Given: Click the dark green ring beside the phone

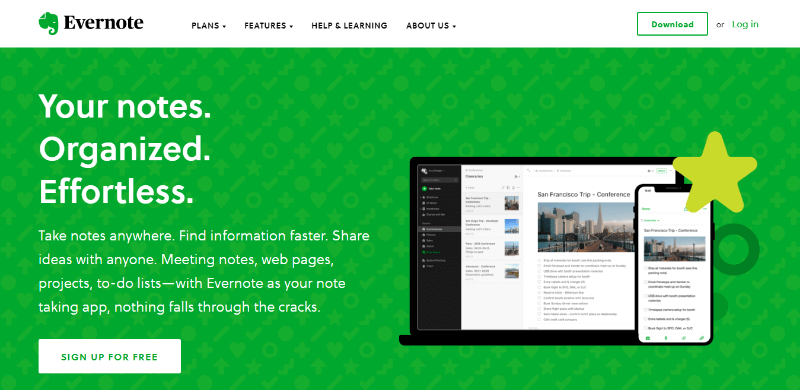Looking at the screenshot, I should click(735, 249).
